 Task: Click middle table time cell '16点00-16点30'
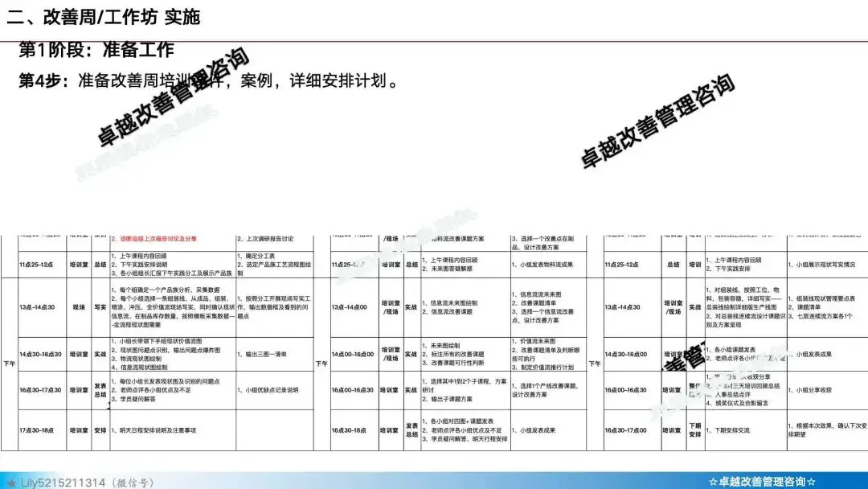tap(353, 390)
